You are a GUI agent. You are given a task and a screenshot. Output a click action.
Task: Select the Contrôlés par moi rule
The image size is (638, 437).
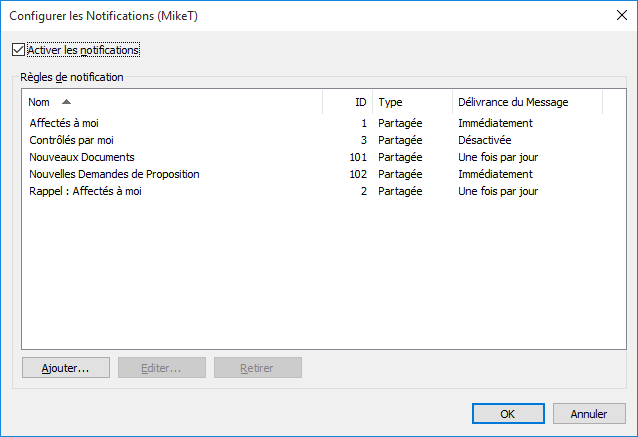pyautogui.click(x=72, y=140)
